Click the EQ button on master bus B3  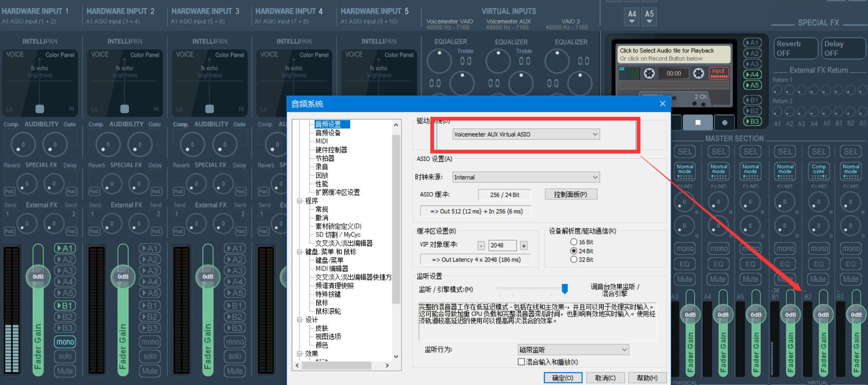point(850,264)
